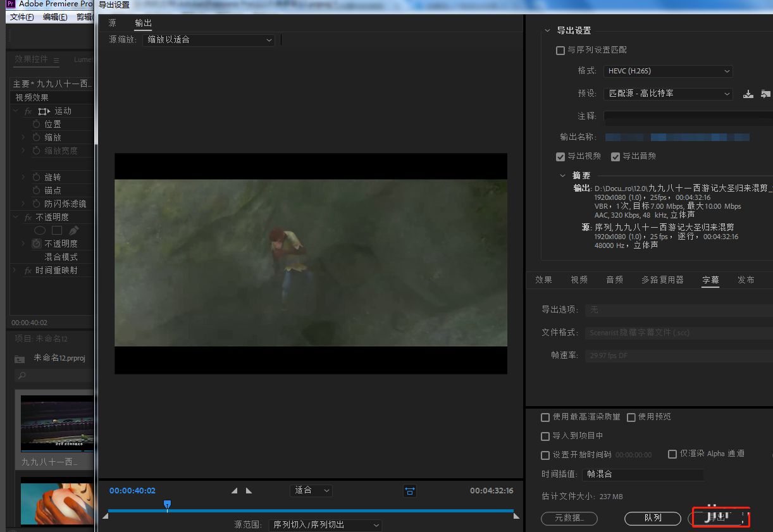773x532 pixels.
Task: Switch to the 效果 tab
Action: (x=543, y=280)
